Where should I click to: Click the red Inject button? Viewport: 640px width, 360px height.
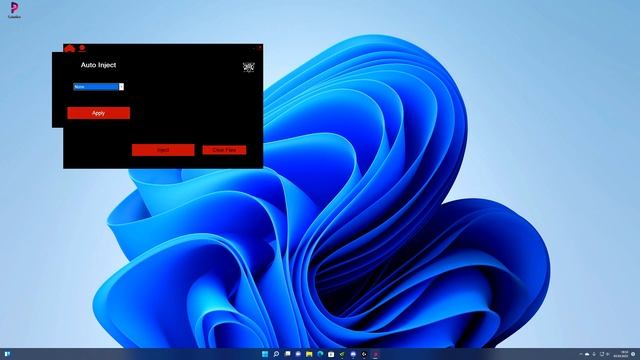pyautogui.click(x=163, y=150)
